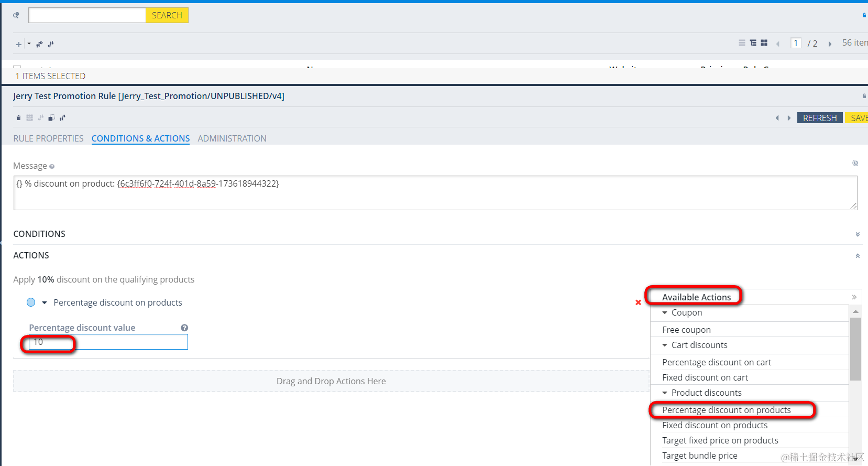
Task: Click the export icon in rule toolbar
Action: (x=62, y=118)
